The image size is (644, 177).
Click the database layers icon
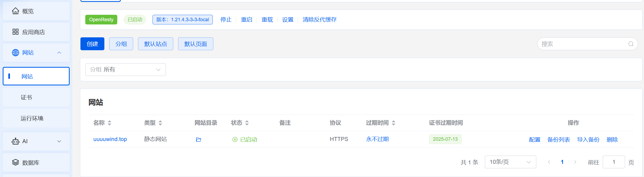point(16,162)
